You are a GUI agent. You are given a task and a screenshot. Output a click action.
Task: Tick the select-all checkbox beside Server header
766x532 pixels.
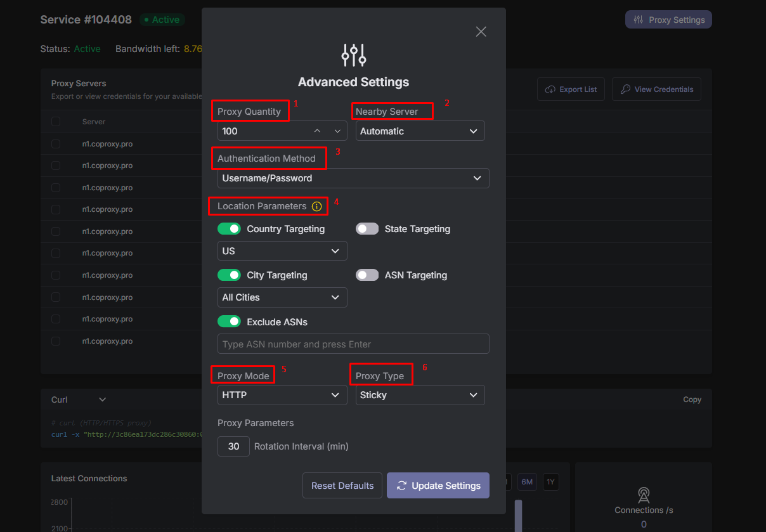click(x=56, y=121)
